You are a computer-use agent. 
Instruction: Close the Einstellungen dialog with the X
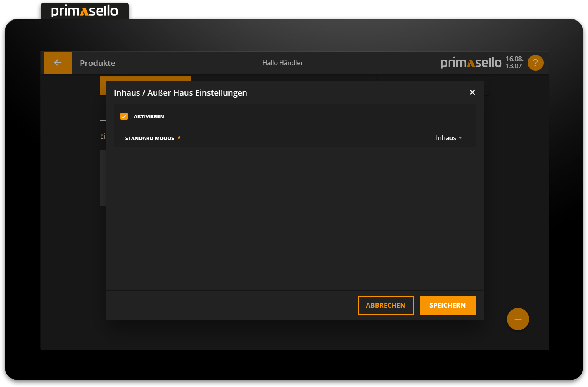point(472,92)
